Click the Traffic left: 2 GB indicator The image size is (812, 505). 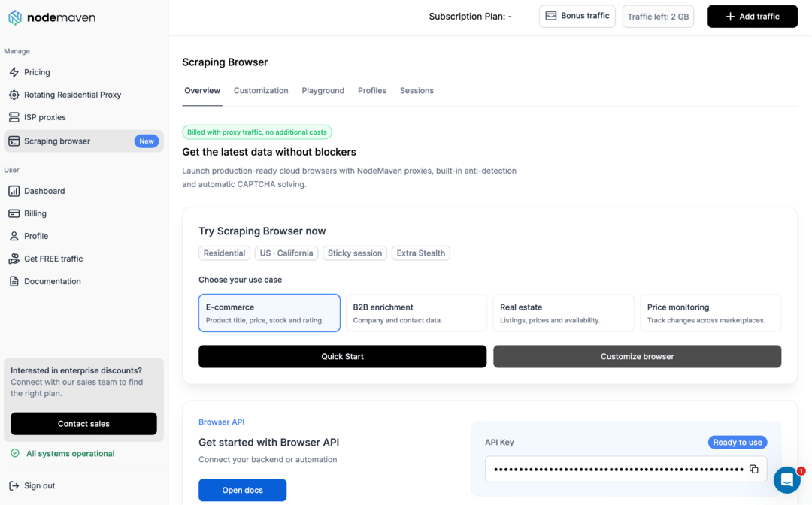pos(658,17)
